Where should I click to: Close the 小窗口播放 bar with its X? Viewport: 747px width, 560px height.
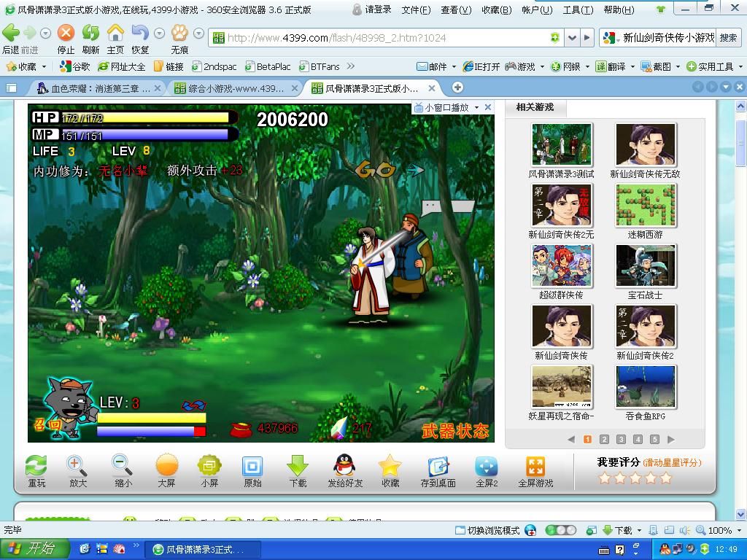click(x=488, y=108)
